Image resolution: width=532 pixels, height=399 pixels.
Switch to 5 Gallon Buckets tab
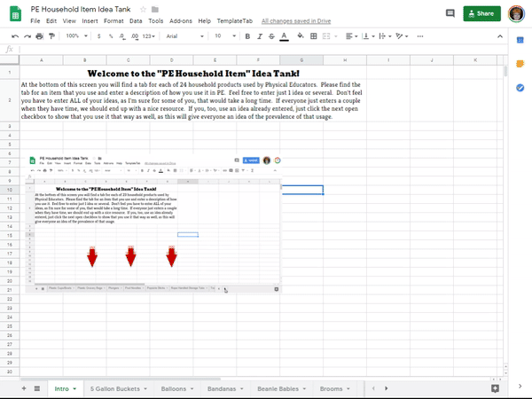coord(115,389)
